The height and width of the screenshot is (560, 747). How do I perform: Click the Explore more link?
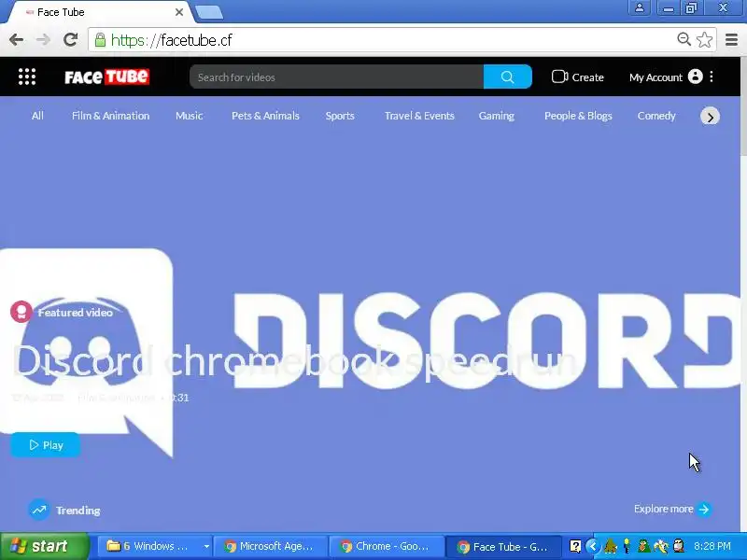[663, 509]
